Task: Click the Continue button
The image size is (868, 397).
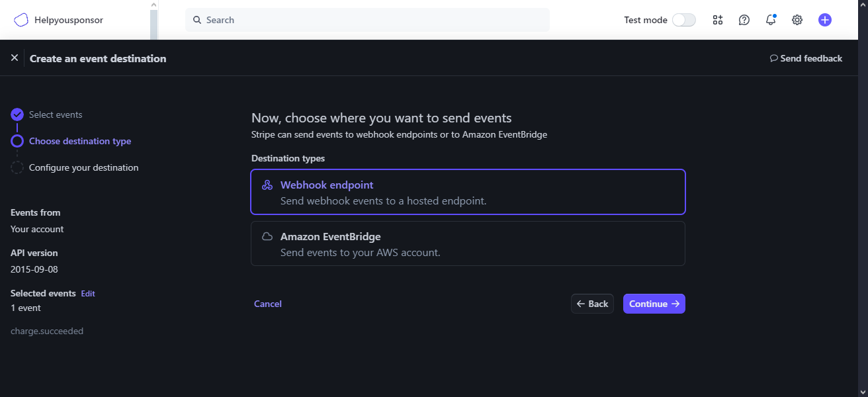Action: pos(654,304)
